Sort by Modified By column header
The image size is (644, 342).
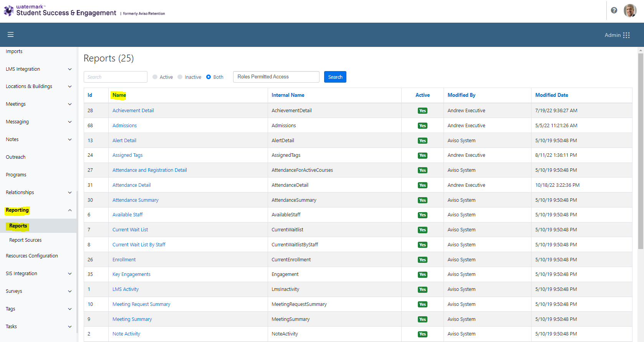pyautogui.click(x=462, y=95)
